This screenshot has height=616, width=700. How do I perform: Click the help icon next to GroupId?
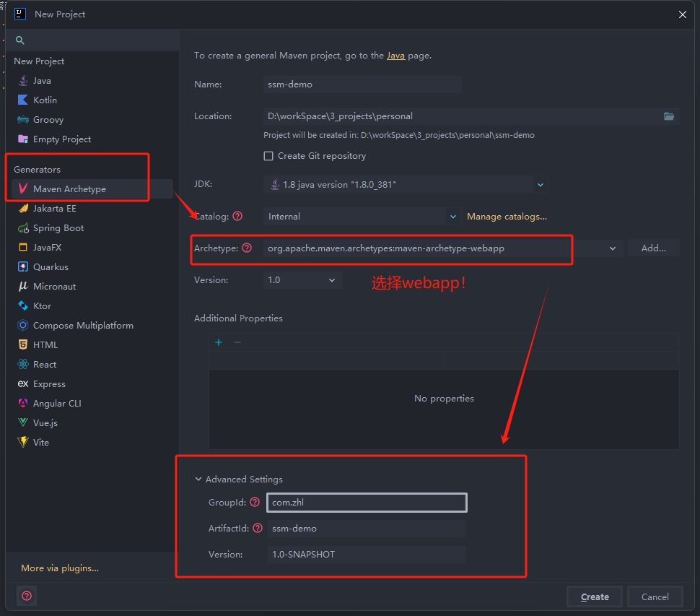[x=255, y=502]
